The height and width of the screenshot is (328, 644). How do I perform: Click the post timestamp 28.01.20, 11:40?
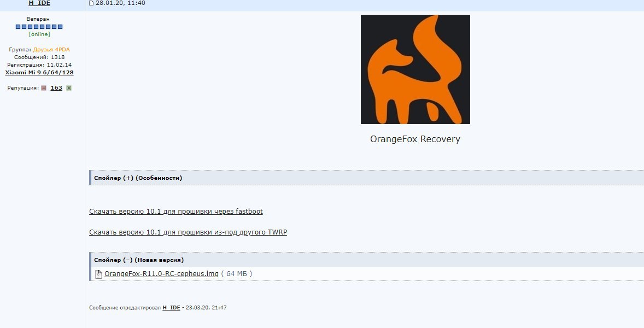(x=120, y=3)
